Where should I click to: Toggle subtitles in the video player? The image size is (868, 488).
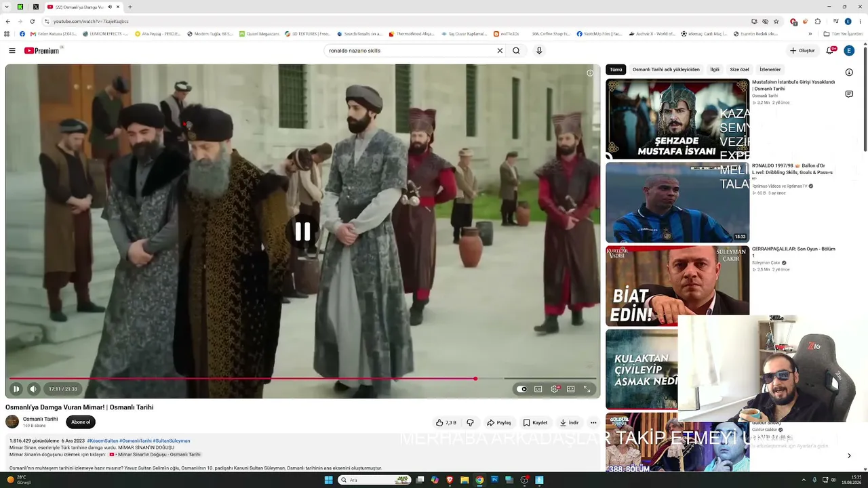tap(538, 389)
